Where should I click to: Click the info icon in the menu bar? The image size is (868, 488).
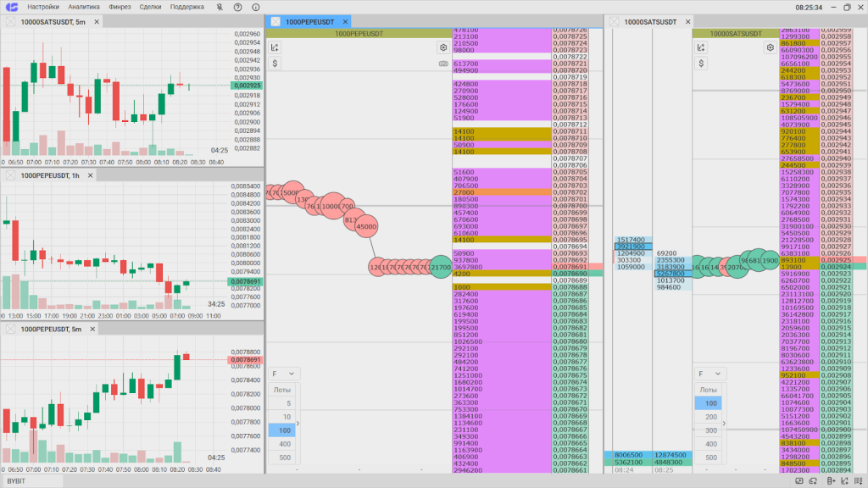click(x=256, y=7)
